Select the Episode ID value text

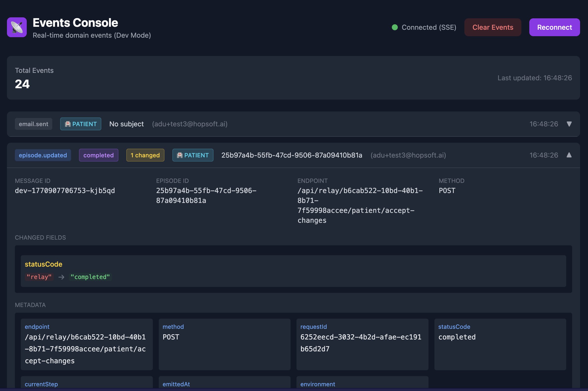[x=206, y=195]
